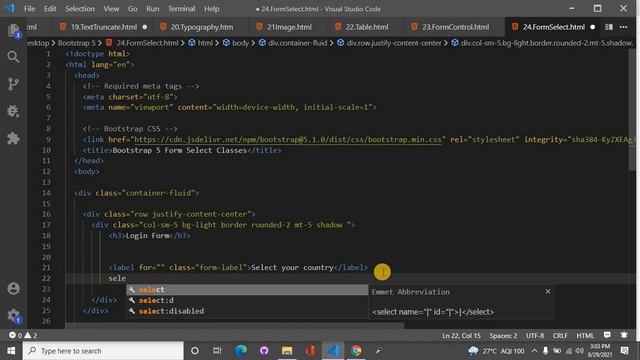
Task: Open Windows Start menu
Action: pyautogui.click(x=11, y=351)
